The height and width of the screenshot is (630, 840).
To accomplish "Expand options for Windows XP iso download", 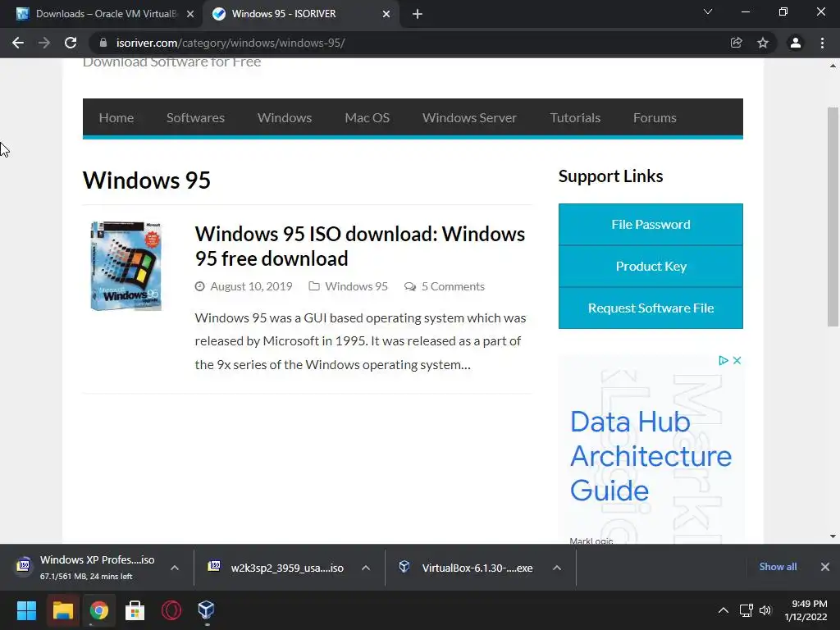I will 175,568.
